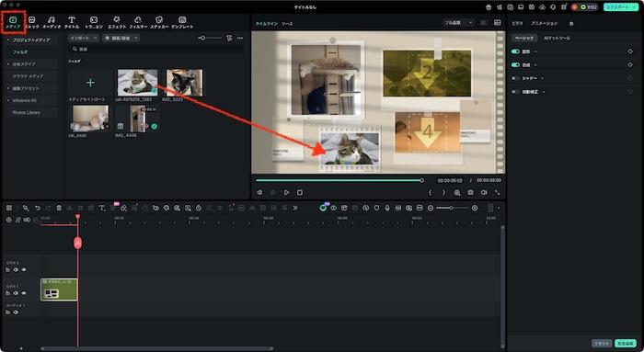This screenshot has width=644, height=352.
Task: Open the Audio (オーディオ) tab
Action: 52,23
